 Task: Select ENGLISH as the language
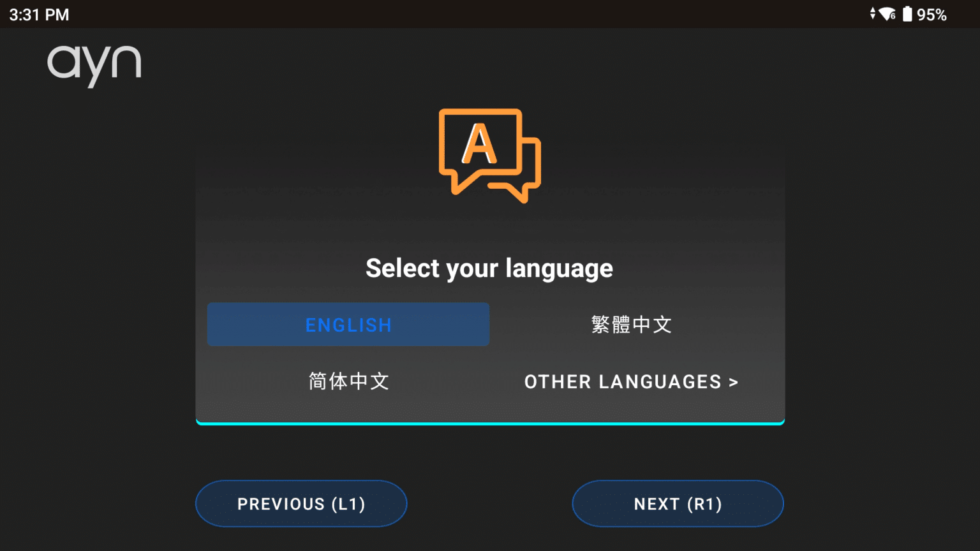(348, 324)
